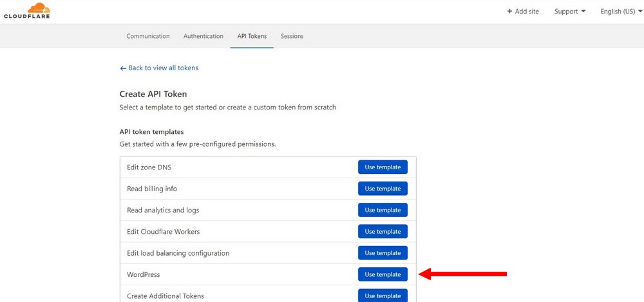Click the 'Read analytics and logs' label
The image size is (644, 302).
click(x=163, y=210)
